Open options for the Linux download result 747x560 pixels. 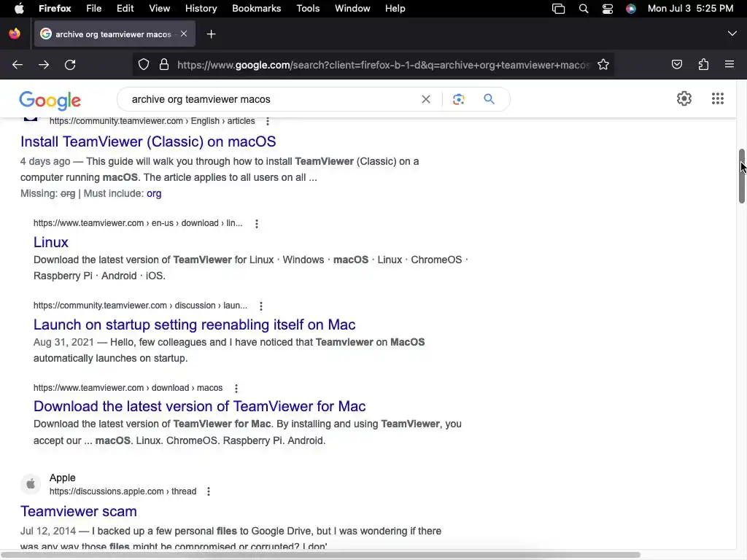tap(257, 224)
